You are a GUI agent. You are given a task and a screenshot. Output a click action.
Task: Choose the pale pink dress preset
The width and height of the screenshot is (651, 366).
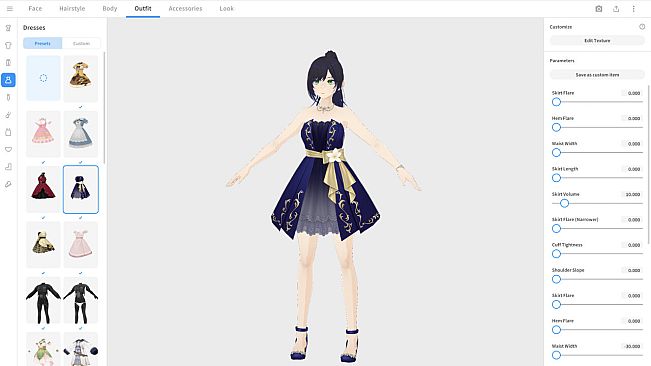point(81,245)
